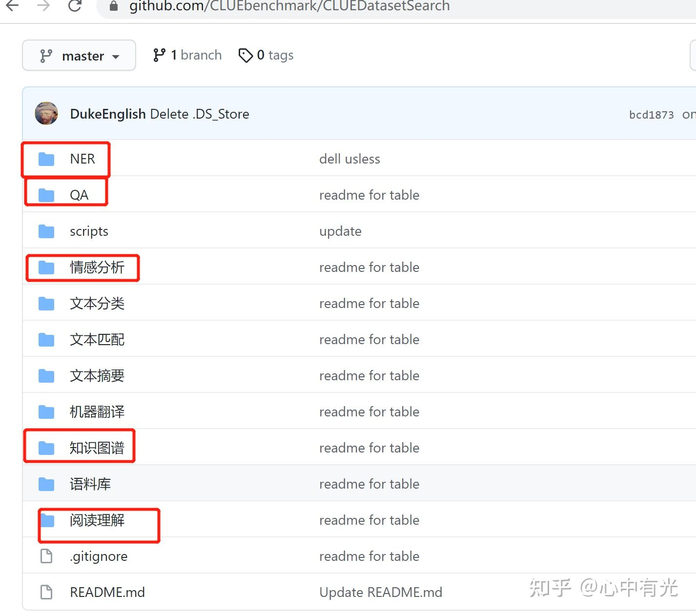Image resolution: width=696 pixels, height=616 pixels.
Task: Open the 0 tags link
Action: [266, 55]
